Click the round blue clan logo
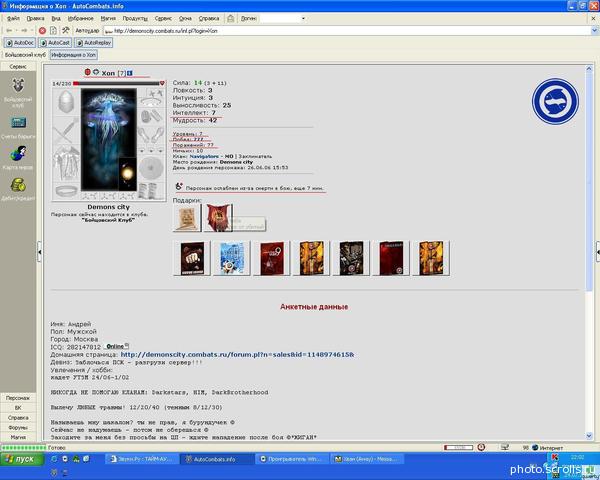The width and height of the screenshot is (600, 480). 555,101
